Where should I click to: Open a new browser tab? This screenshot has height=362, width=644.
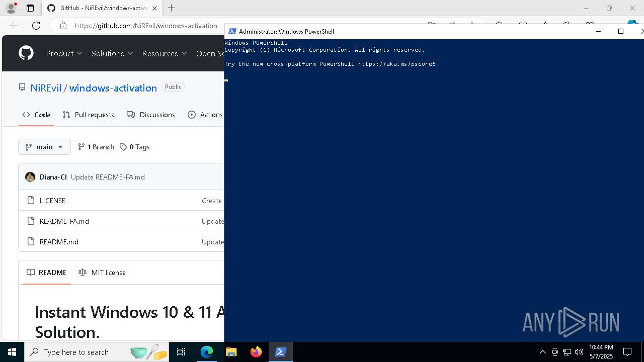(x=172, y=8)
